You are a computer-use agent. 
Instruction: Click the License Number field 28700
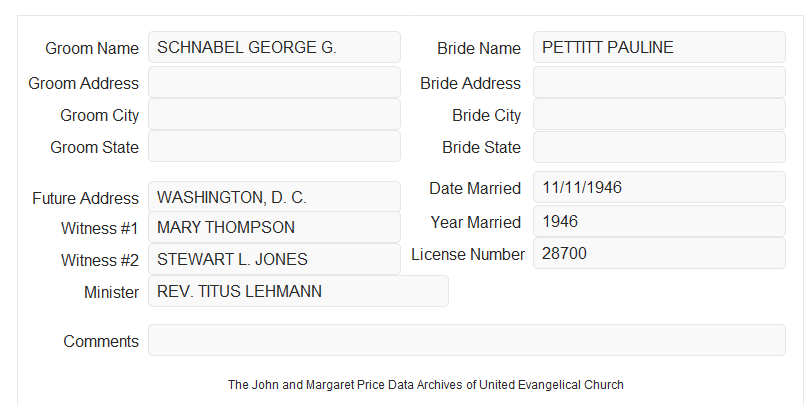[659, 253]
